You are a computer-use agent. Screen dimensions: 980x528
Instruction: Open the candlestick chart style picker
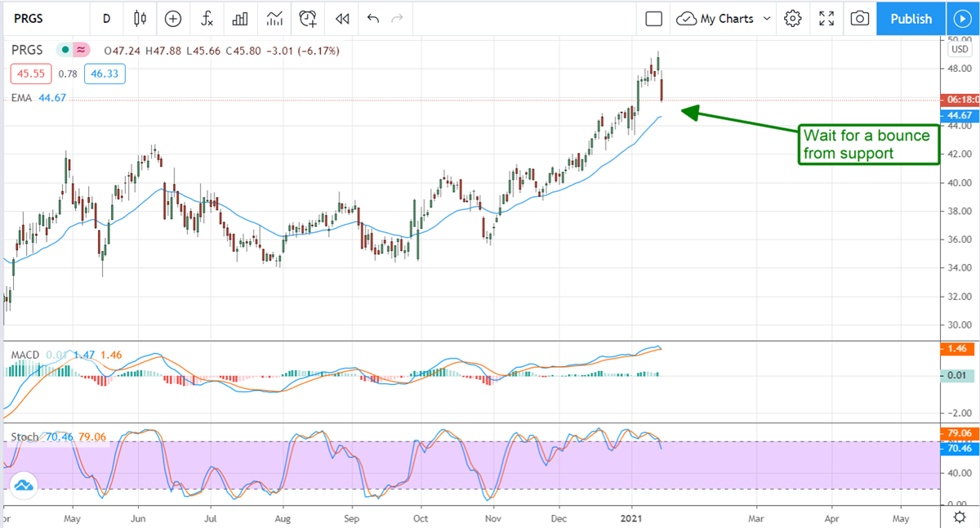tap(140, 18)
